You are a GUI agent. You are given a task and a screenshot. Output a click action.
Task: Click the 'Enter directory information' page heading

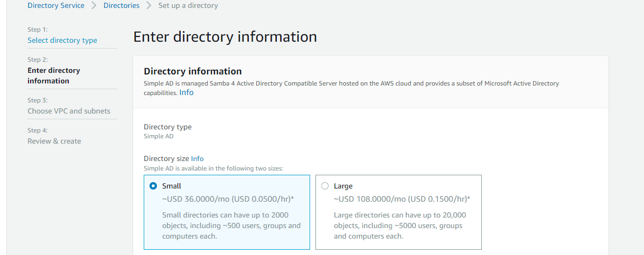pyautogui.click(x=225, y=37)
